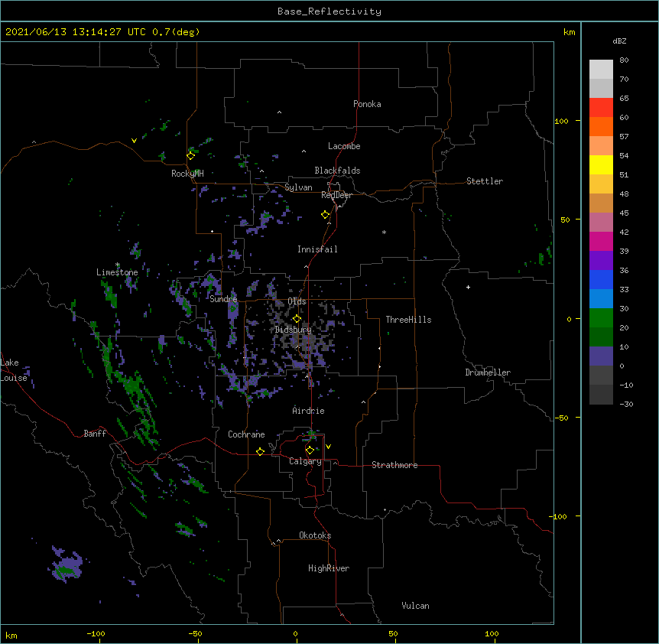659x644 pixels.
Task: Click the Limestone label
Action: [117, 272]
